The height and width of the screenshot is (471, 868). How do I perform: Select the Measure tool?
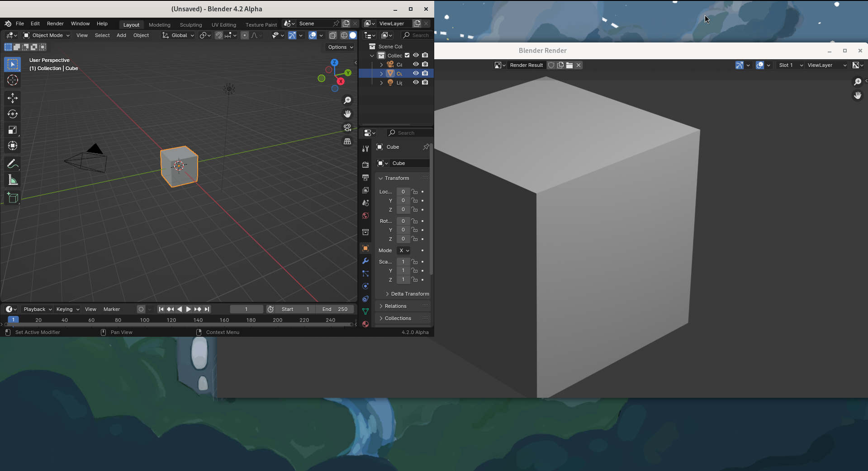click(13, 180)
